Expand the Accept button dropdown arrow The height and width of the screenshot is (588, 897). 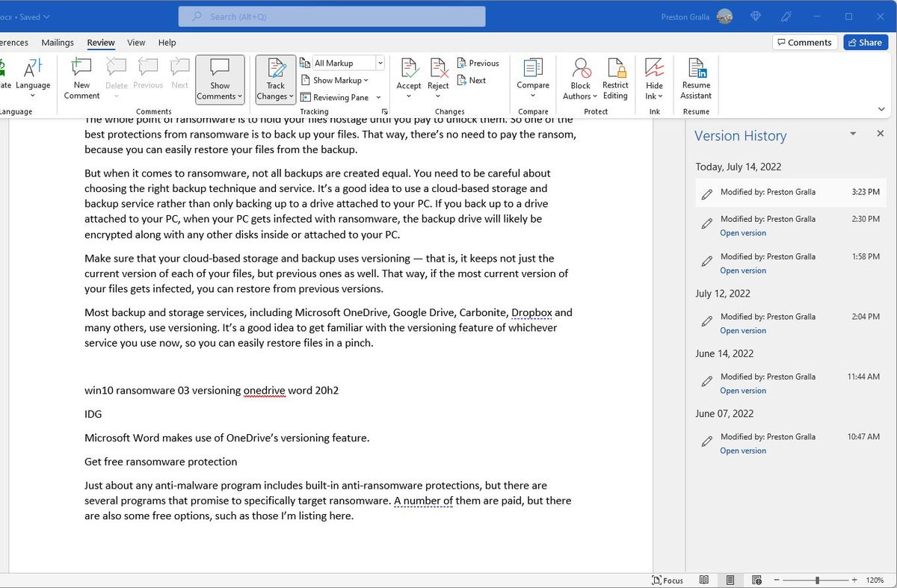(409, 96)
